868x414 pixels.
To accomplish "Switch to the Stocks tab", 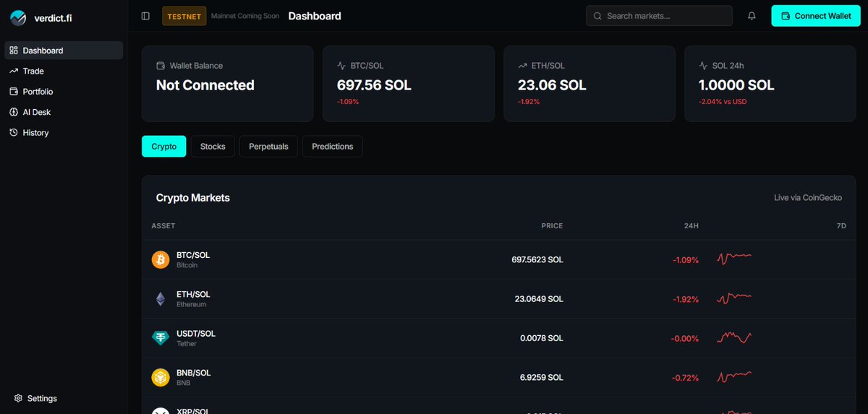I will click(x=213, y=146).
